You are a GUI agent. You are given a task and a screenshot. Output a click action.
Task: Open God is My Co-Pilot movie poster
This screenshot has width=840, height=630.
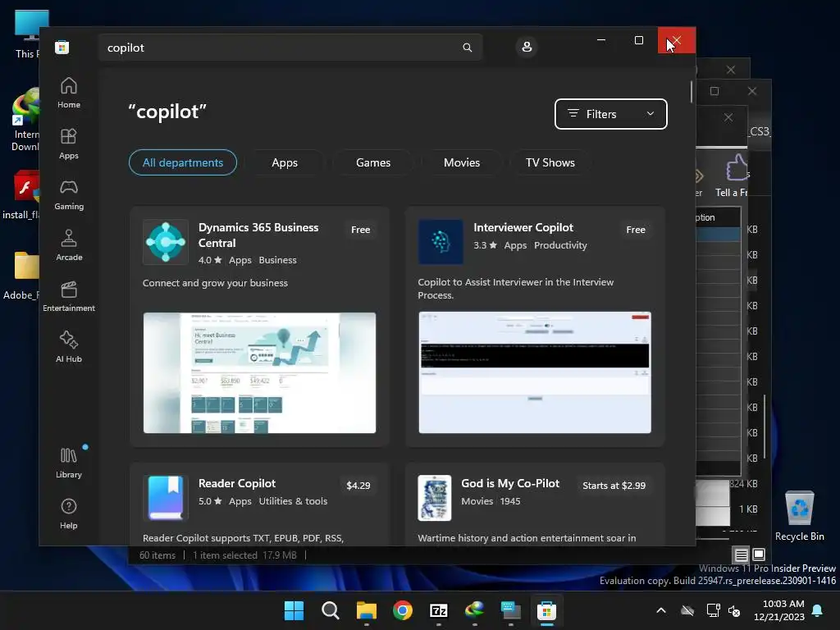(x=435, y=498)
